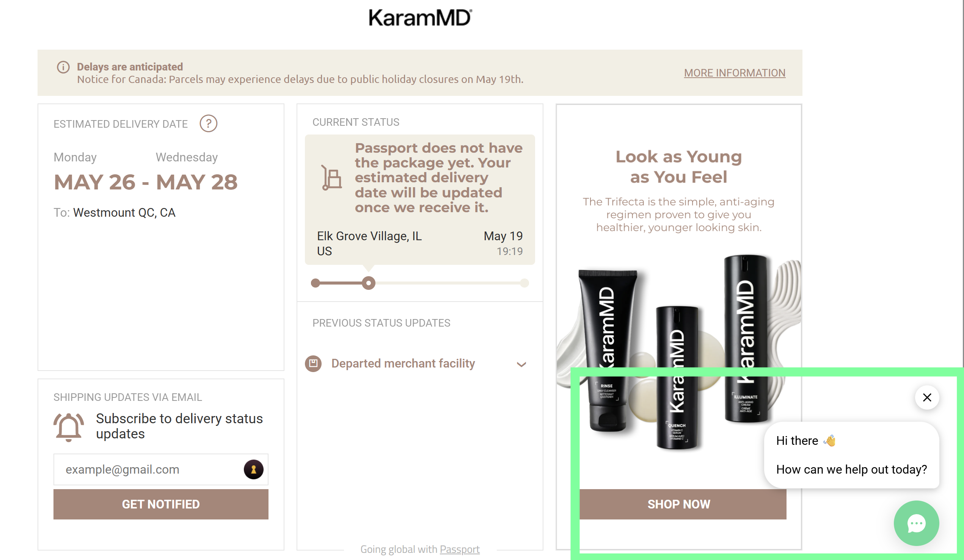This screenshot has height=560, width=964.
Task: Click the package cart status icon
Action: click(x=331, y=178)
